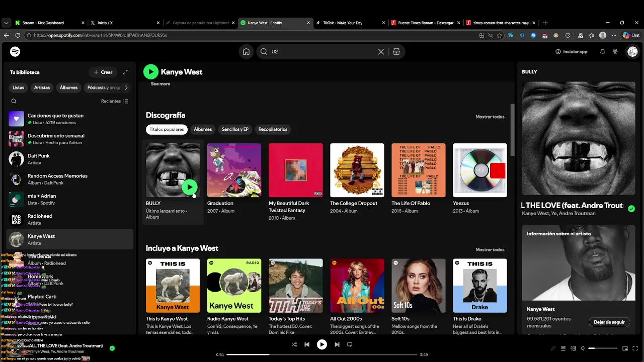
Task: Open the play queue icon
Action: (x=563, y=348)
